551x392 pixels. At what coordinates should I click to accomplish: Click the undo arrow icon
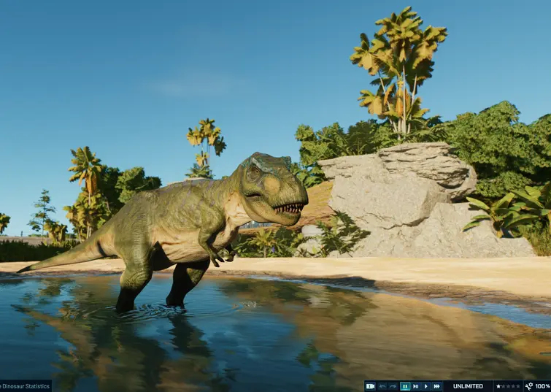coord(382,386)
